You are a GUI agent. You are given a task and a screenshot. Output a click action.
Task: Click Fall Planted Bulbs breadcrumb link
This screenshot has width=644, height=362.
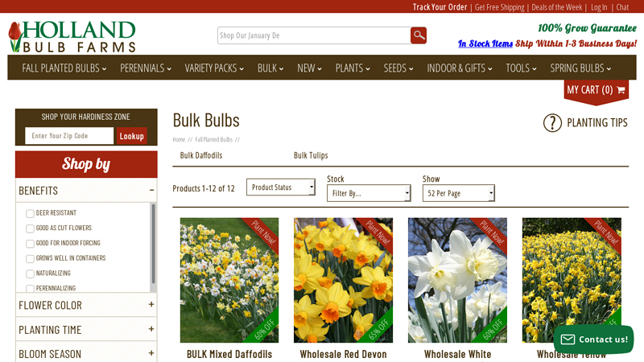[x=213, y=139]
